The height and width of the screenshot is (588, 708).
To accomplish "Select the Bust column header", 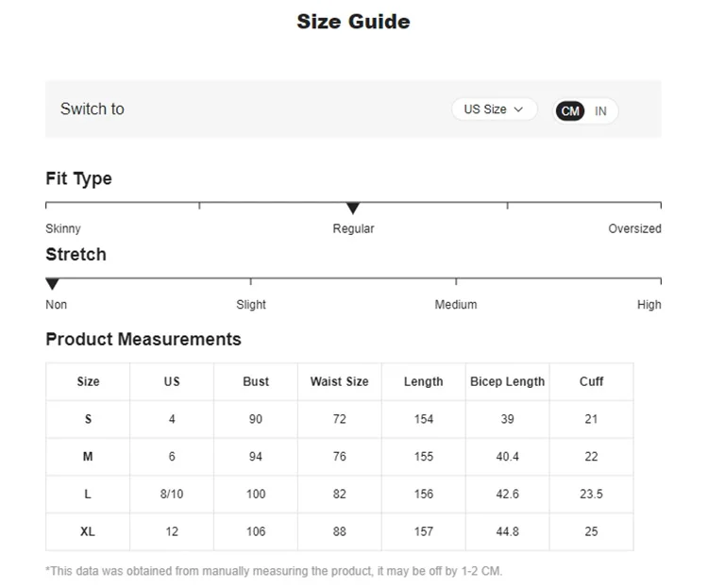I will click(256, 381).
